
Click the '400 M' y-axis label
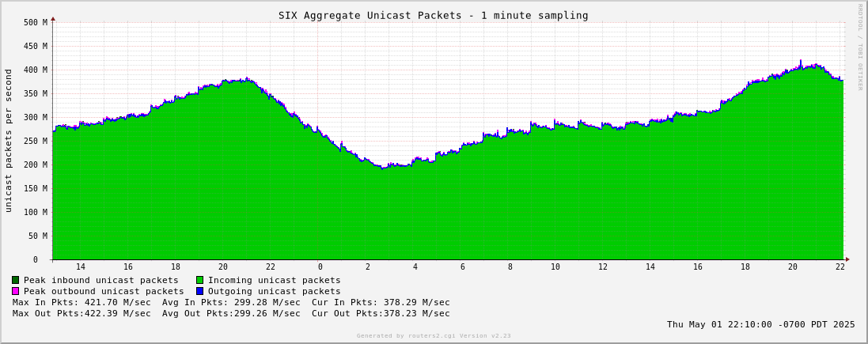36,70
